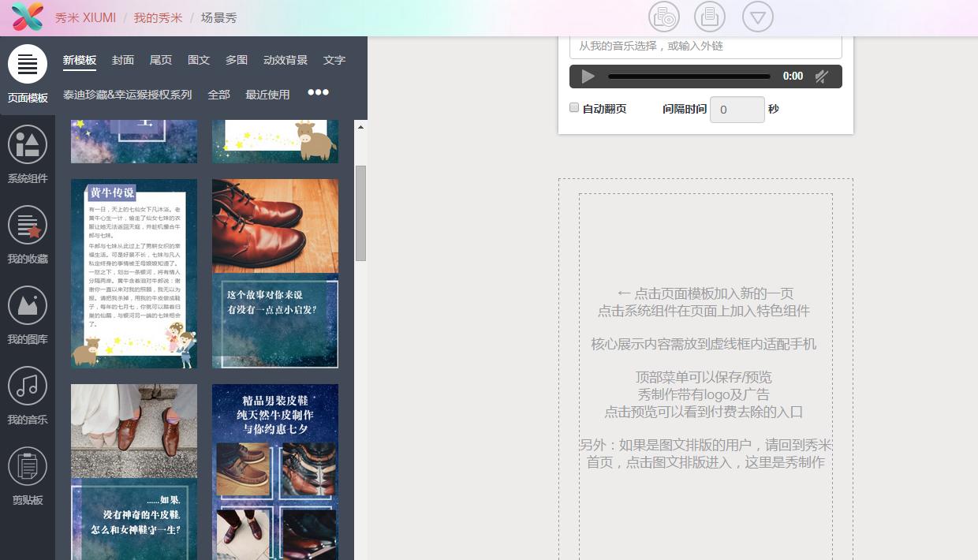Click the save document icon at top center
Image resolution: width=978 pixels, height=560 pixels.
point(663,16)
